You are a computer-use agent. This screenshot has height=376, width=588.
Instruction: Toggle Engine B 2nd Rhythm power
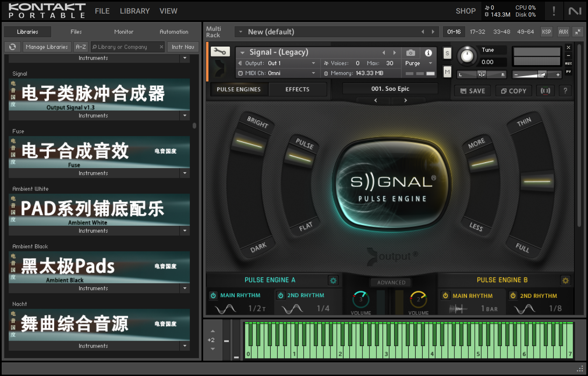[513, 296]
